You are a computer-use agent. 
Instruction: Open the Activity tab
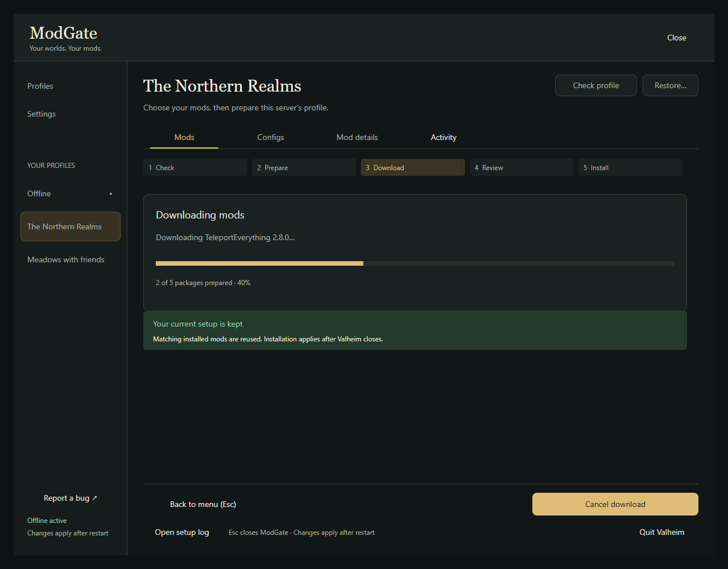click(444, 137)
